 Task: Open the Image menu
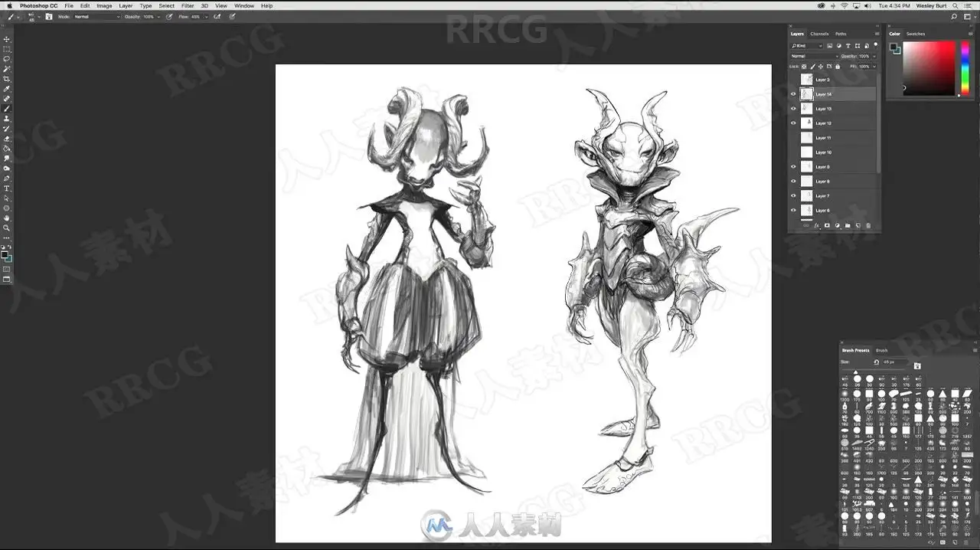pyautogui.click(x=104, y=5)
